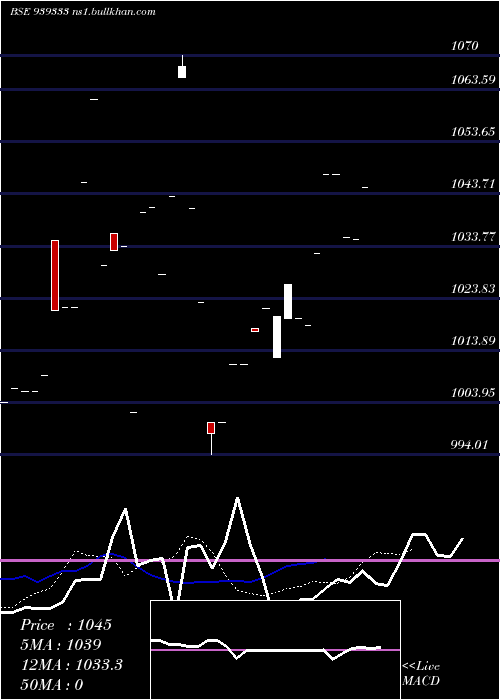Click the 994.01 price level label

(469, 445)
